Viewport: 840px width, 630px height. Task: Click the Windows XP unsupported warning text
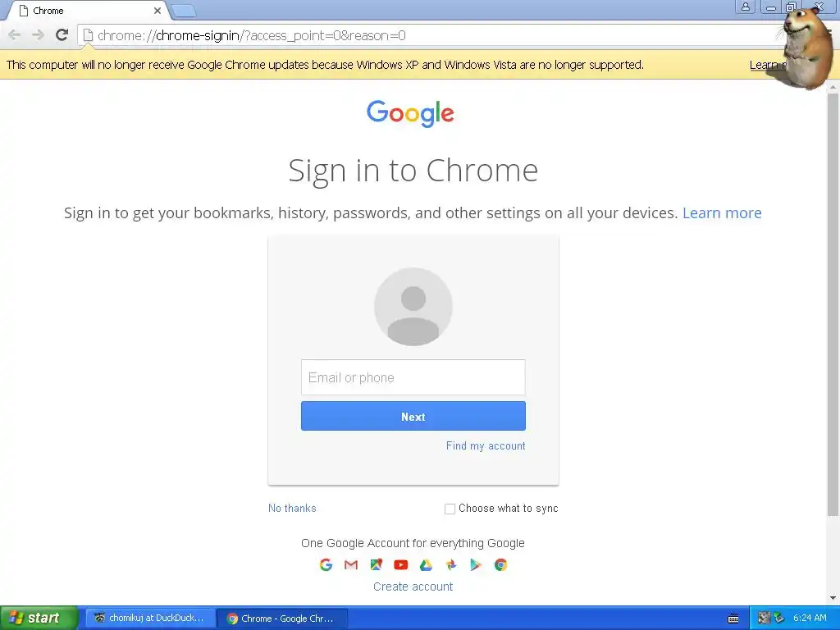(325, 65)
